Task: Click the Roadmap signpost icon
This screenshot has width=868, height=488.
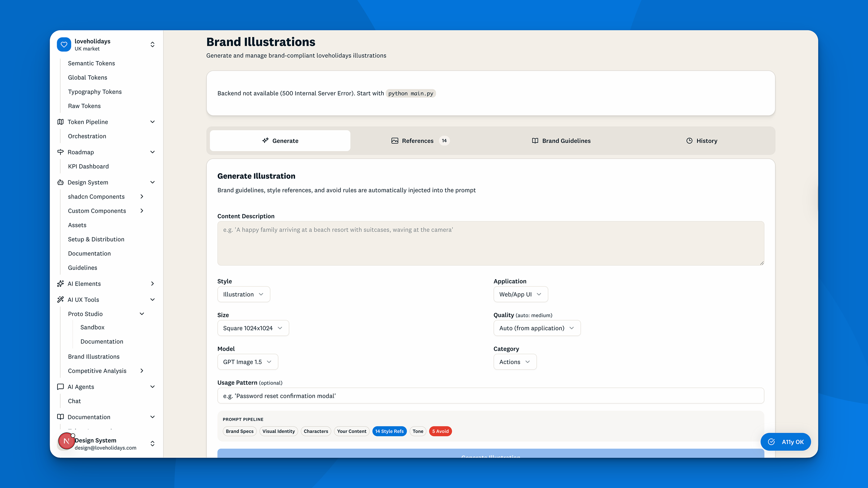Action: click(60, 152)
